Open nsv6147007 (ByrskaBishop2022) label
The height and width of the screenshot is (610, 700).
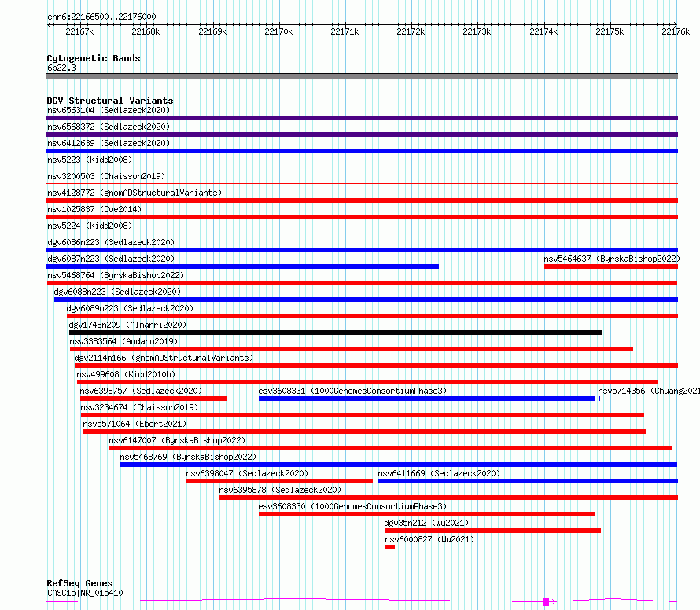177,440
